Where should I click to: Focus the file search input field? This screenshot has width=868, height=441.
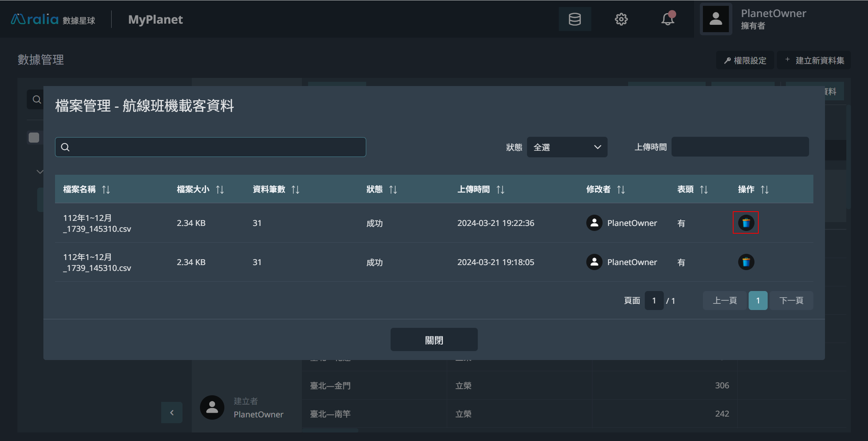tap(210, 147)
